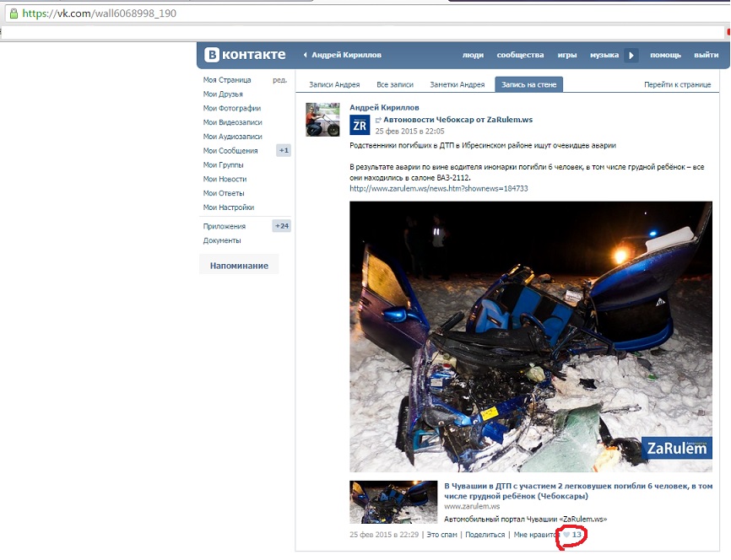Mark post with Это спам link
Viewport: 731px width, 560px height.
coord(441,535)
